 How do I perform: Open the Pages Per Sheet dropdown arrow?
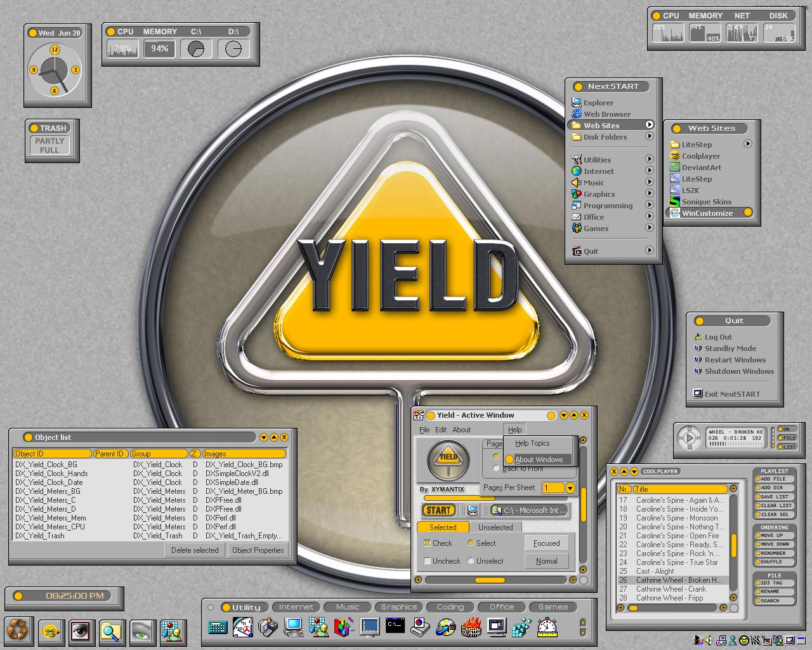click(570, 487)
